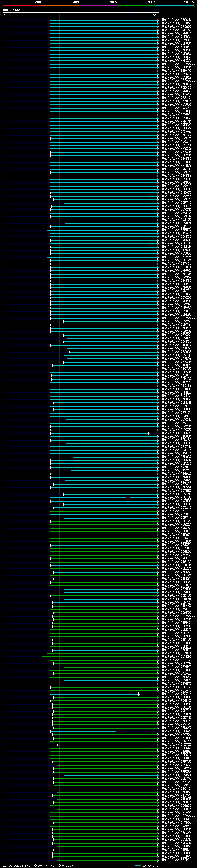
Task: Click the UniRef100_B0L628 alignment bar
Action: tap(83, 731)
